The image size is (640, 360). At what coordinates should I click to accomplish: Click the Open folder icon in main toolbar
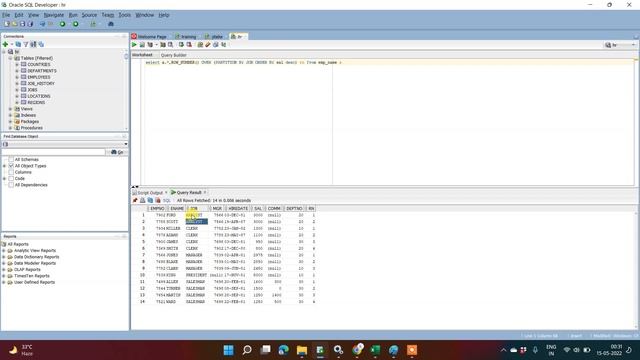click(15, 24)
